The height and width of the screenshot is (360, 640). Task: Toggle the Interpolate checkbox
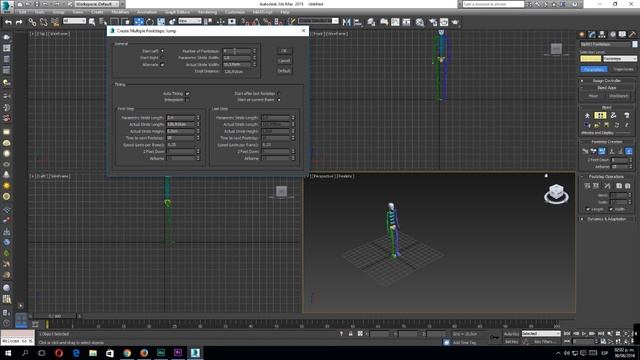coord(187,100)
